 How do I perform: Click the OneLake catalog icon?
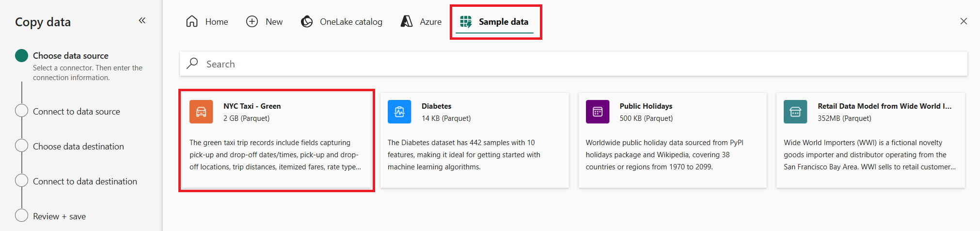pyautogui.click(x=307, y=22)
